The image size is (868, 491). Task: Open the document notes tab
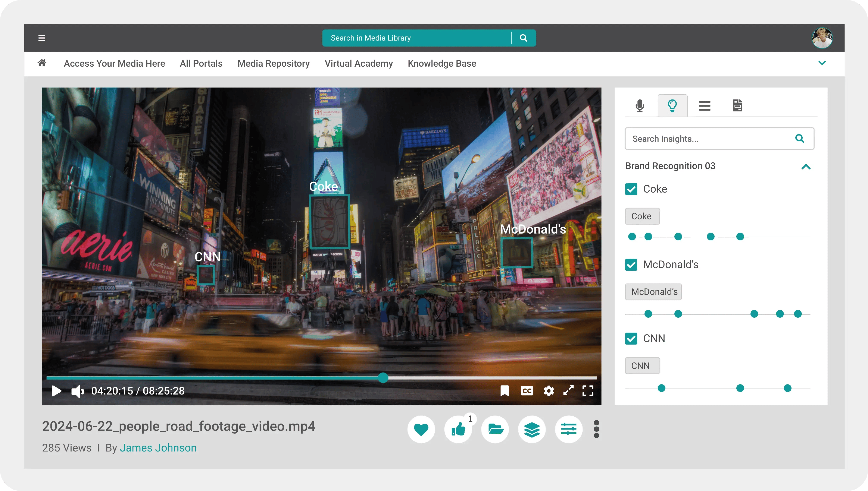point(737,105)
